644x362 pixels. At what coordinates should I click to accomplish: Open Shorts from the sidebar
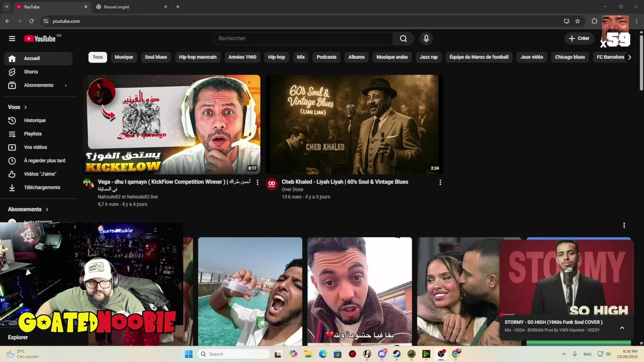[x=38, y=72]
